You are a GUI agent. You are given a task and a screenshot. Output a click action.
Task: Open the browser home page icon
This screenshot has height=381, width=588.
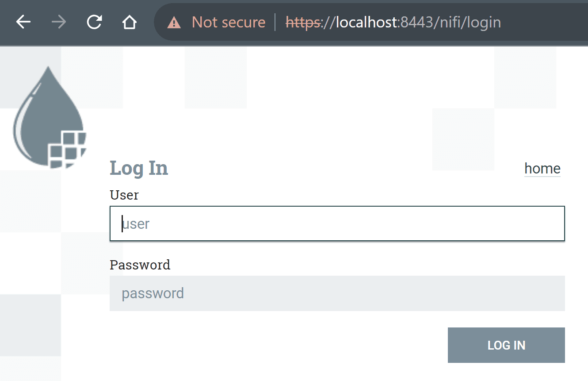click(x=129, y=22)
